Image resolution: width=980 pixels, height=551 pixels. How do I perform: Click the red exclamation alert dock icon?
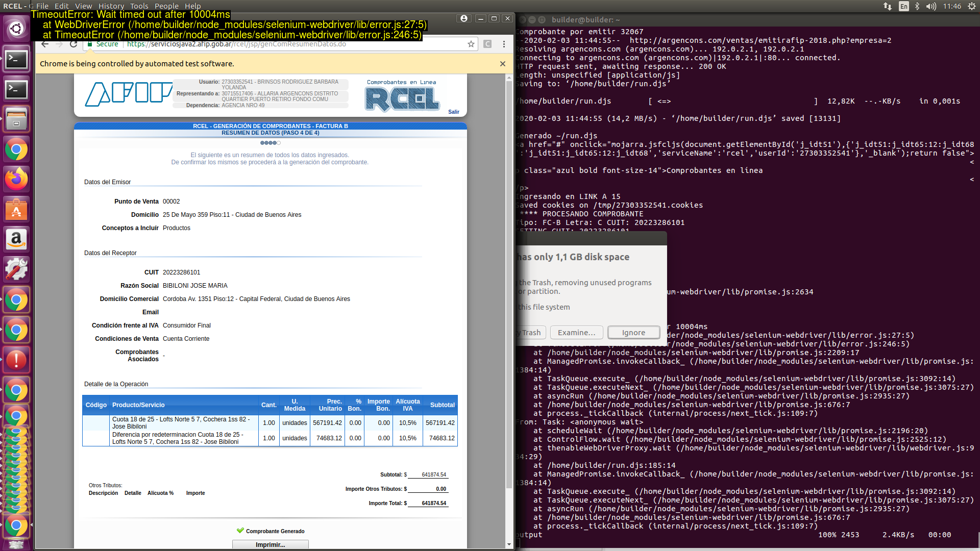click(x=16, y=360)
